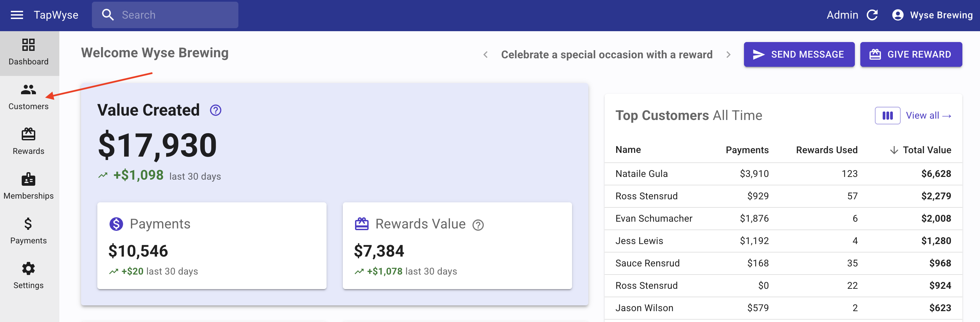Click the refresh icon next to Admin
The height and width of the screenshot is (322, 980).
872,15
